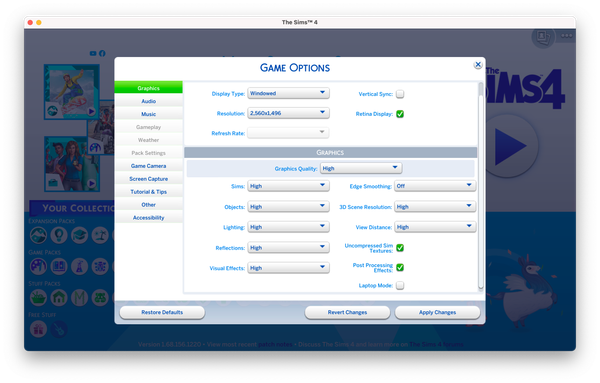The width and height of the screenshot is (600, 383).
Task: Open the Edge Smoothing dropdown
Action: point(435,186)
